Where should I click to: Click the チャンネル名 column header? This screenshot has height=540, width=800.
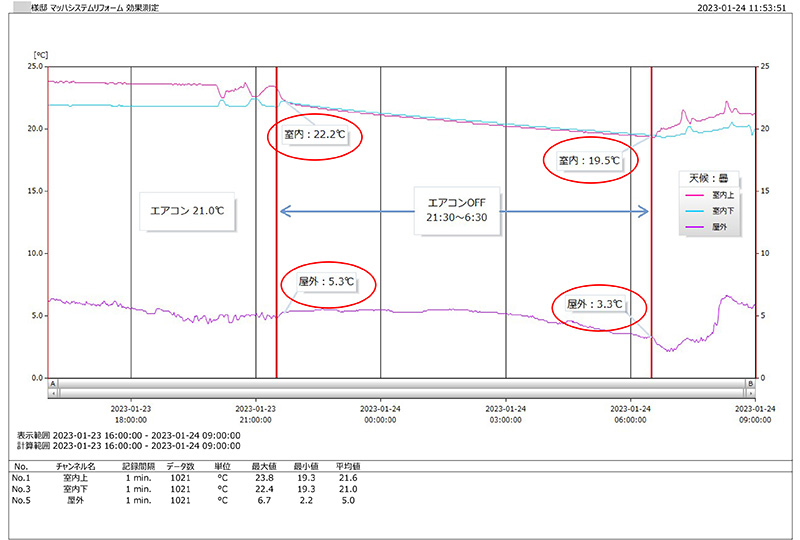coord(76,466)
